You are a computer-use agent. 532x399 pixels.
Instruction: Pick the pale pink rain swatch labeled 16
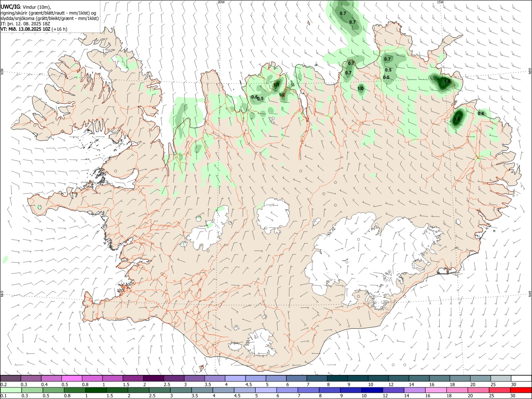pos(436,390)
